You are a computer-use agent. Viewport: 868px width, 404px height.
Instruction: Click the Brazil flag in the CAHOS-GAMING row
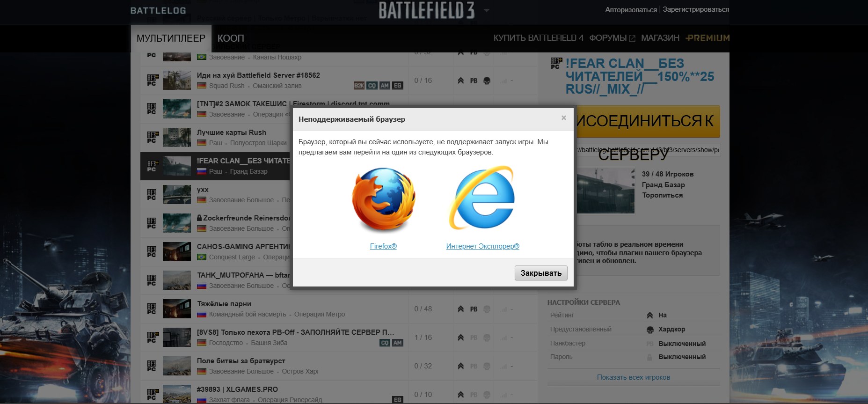coord(202,257)
